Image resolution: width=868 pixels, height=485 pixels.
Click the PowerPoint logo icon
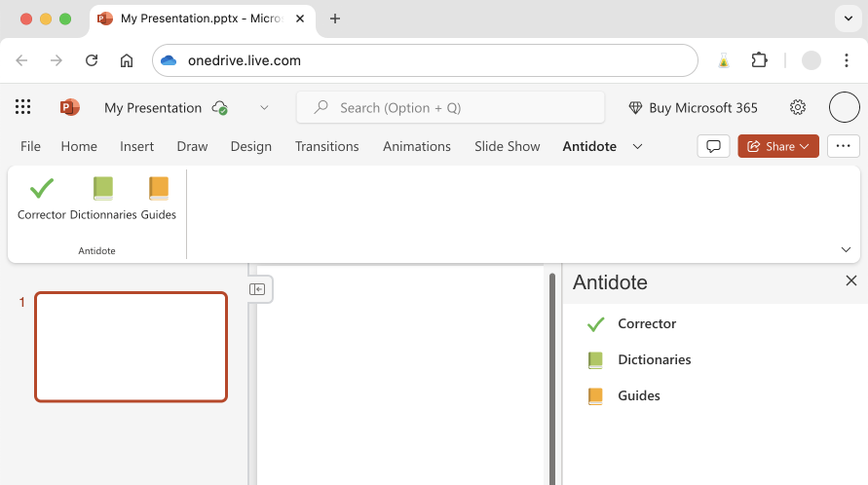point(70,107)
